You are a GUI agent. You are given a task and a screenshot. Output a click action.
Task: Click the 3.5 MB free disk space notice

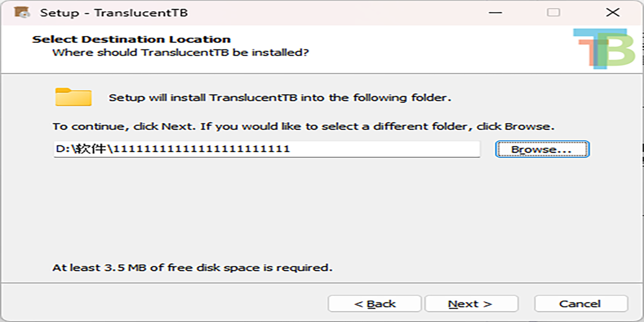(x=192, y=267)
